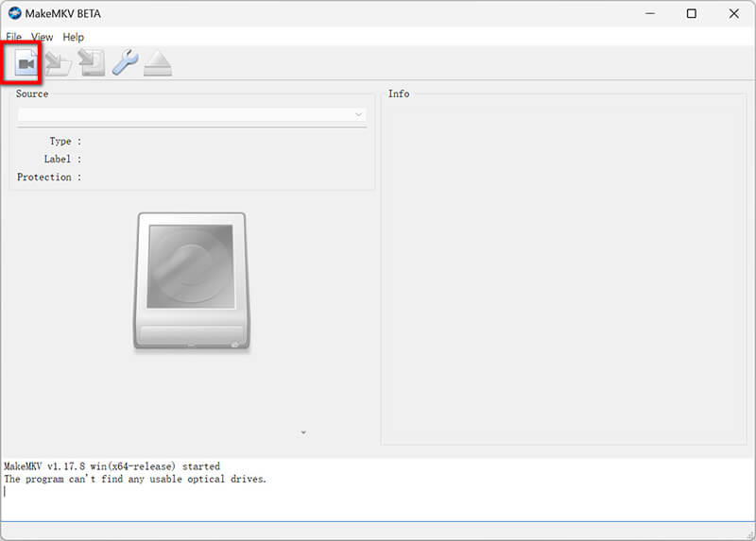Screen dimensions: 756x541
Task: Maximize the MakeMKV BETA window
Action: (692, 13)
